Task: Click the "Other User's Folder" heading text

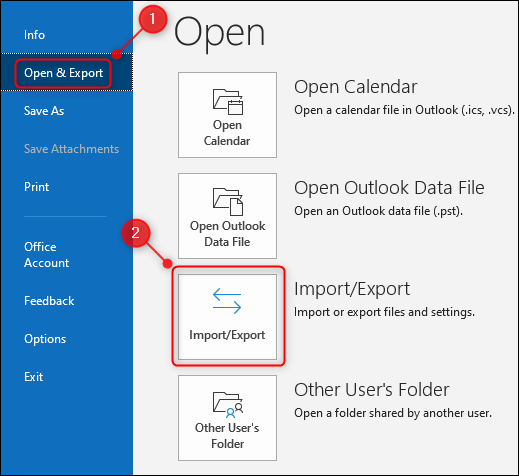Action: [372, 389]
